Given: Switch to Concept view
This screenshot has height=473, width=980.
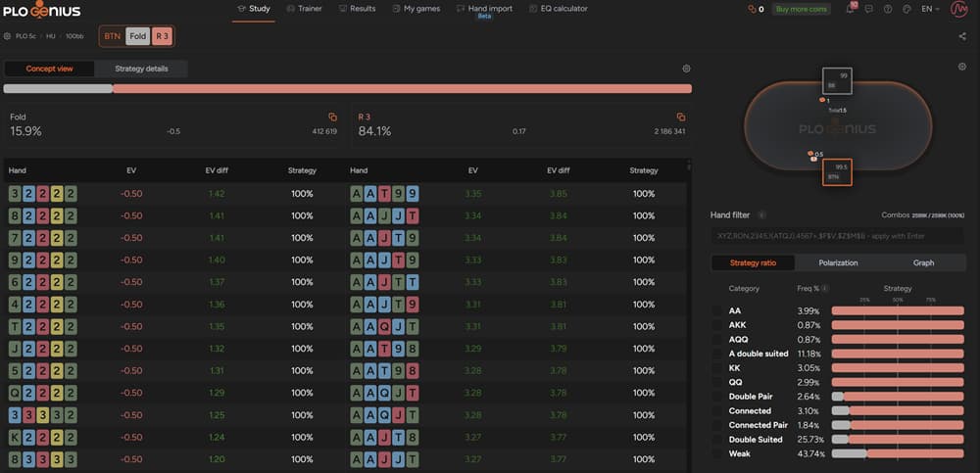Looking at the screenshot, I should [x=49, y=69].
